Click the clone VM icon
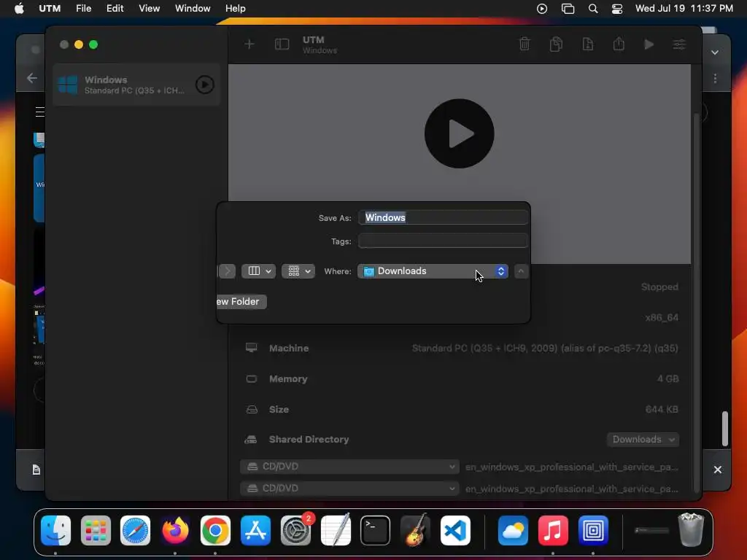The height and width of the screenshot is (560, 747). (556, 44)
